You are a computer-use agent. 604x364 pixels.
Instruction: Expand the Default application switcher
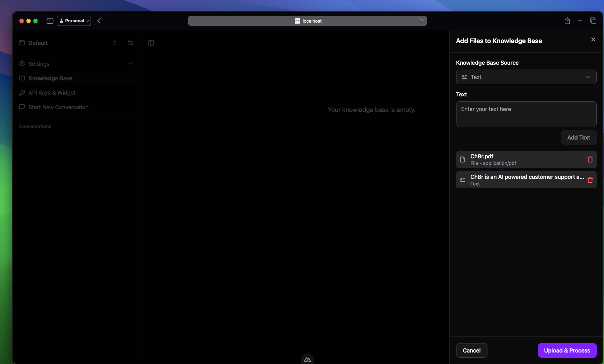[114, 43]
